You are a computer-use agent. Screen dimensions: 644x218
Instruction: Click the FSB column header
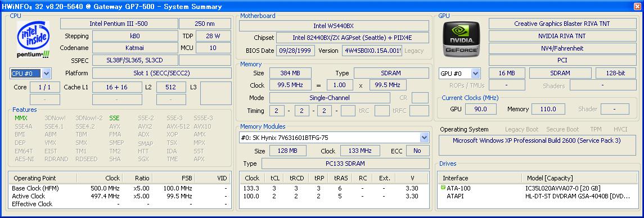[174, 178]
